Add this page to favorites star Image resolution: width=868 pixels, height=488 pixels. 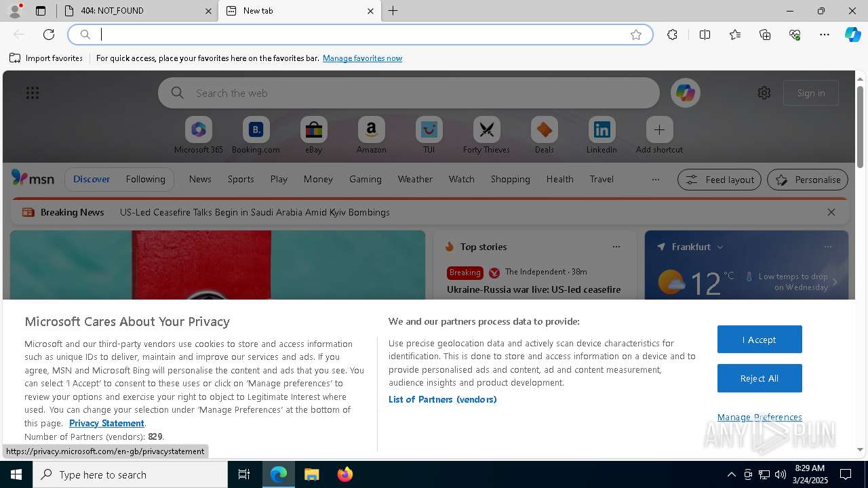click(x=636, y=35)
